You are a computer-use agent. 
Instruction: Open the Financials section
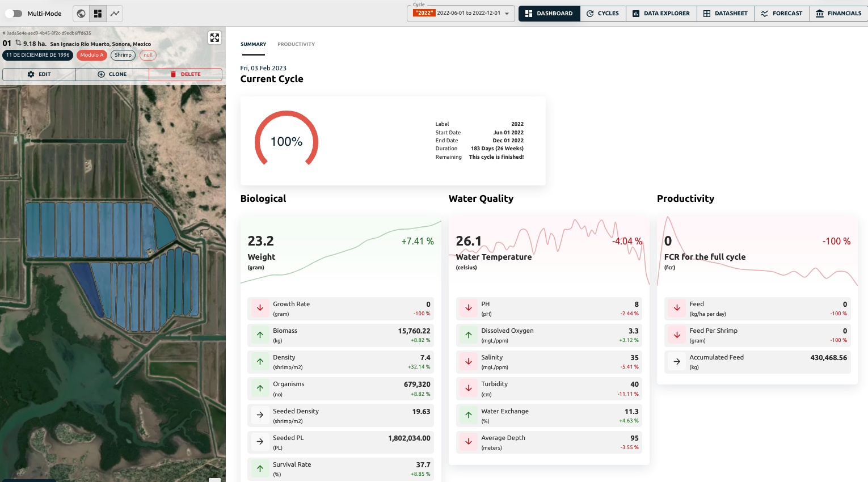(838, 14)
